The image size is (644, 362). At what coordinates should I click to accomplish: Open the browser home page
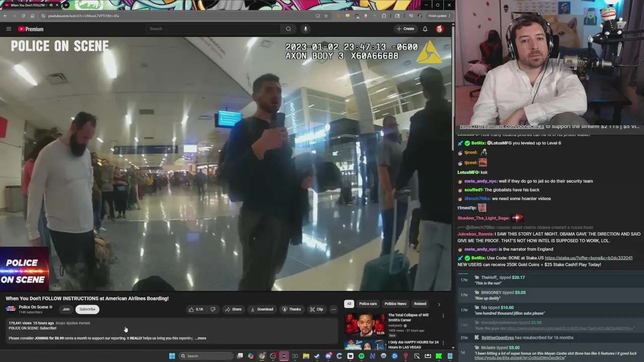pos(32,16)
